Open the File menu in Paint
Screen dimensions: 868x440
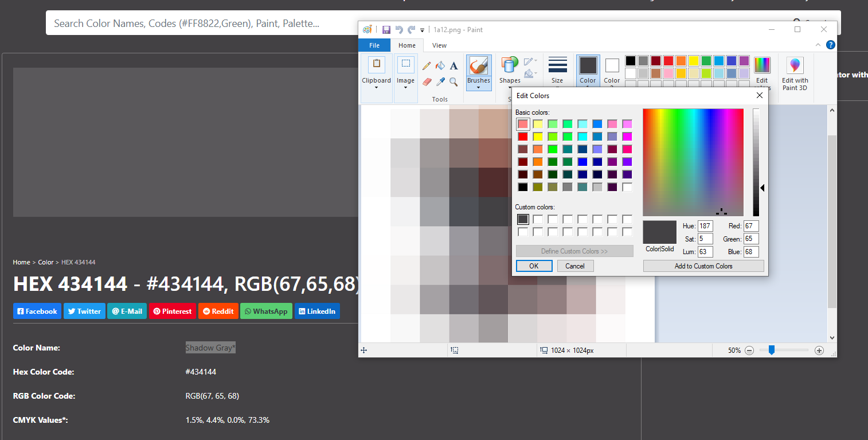pos(374,45)
